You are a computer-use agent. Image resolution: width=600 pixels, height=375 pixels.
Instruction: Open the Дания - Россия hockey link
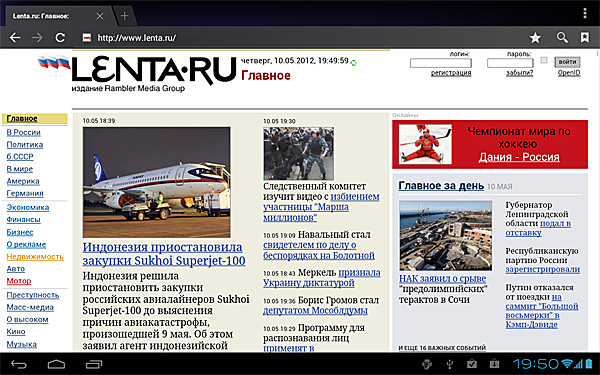click(519, 157)
